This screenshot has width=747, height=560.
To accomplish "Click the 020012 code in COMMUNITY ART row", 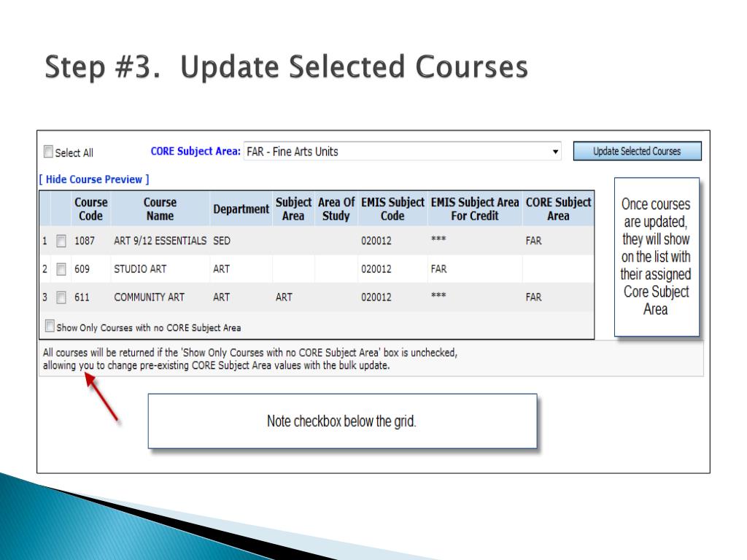I will tap(376, 297).
